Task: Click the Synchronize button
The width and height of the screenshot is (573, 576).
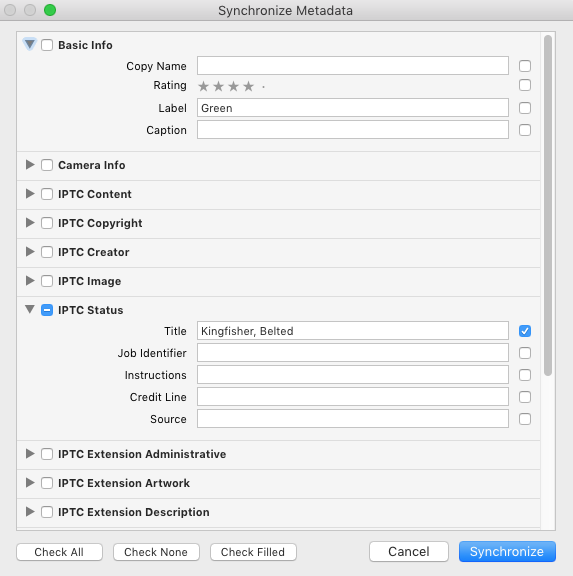Action: coord(507,551)
